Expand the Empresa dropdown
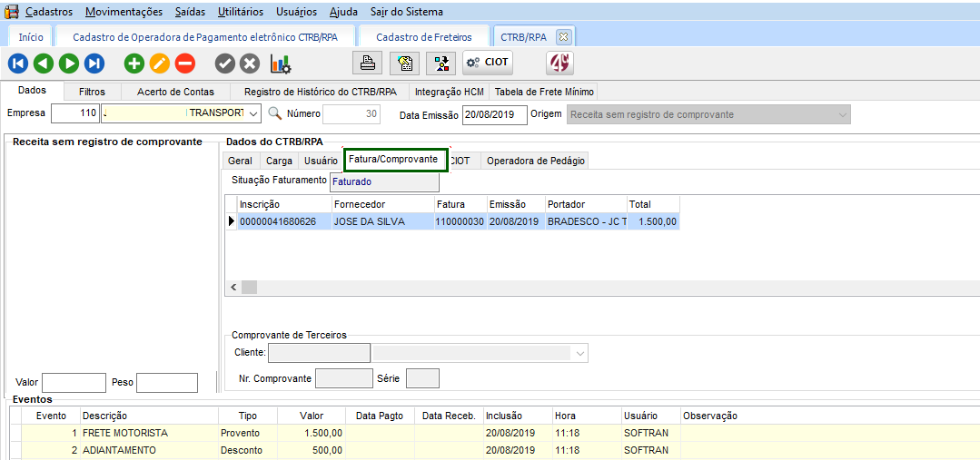 (x=253, y=114)
